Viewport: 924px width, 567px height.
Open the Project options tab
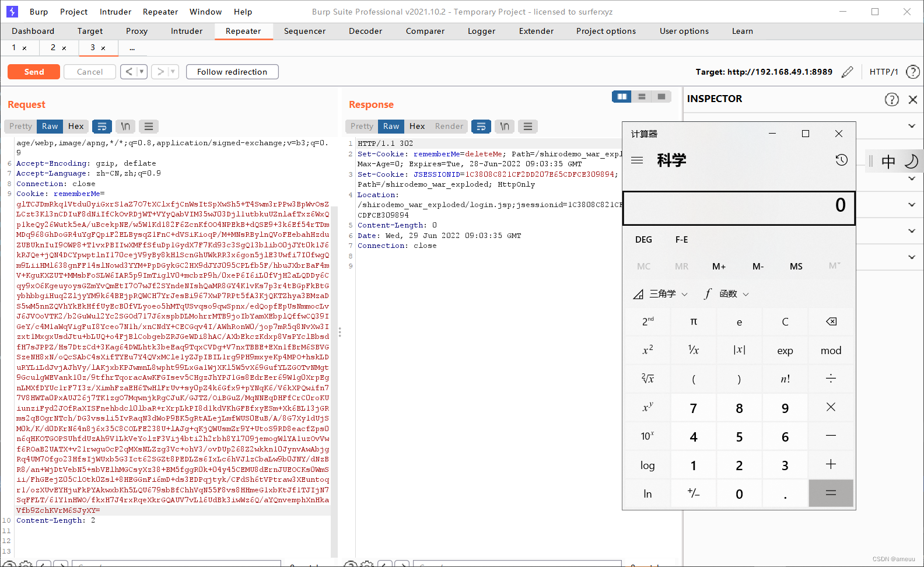[x=606, y=31]
